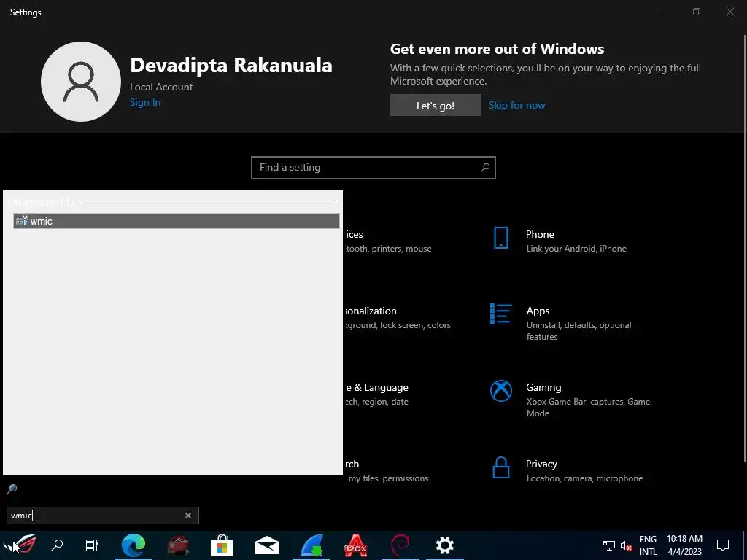Image resolution: width=747 pixels, height=560 pixels.
Task: Open the Mail app on taskbar
Action: pyautogui.click(x=267, y=545)
